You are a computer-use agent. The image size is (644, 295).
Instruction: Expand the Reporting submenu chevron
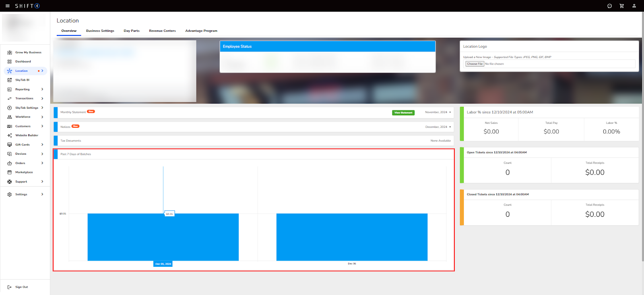tap(42, 89)
